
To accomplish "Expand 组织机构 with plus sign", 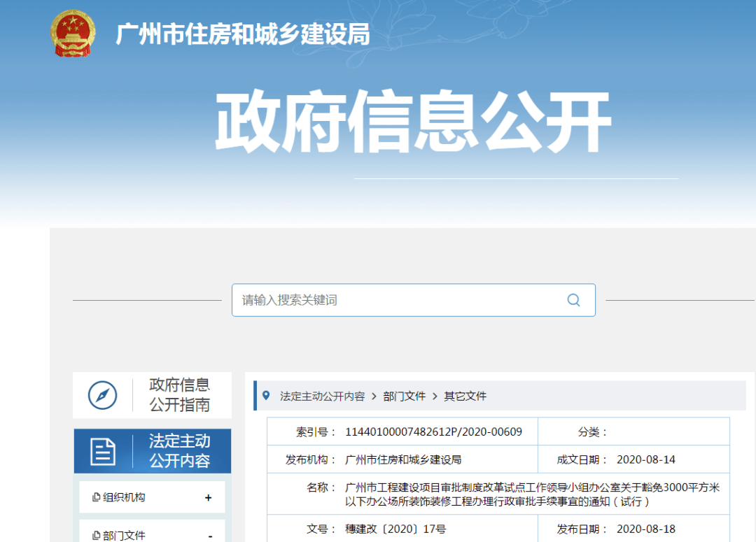I will click(209, 498).
